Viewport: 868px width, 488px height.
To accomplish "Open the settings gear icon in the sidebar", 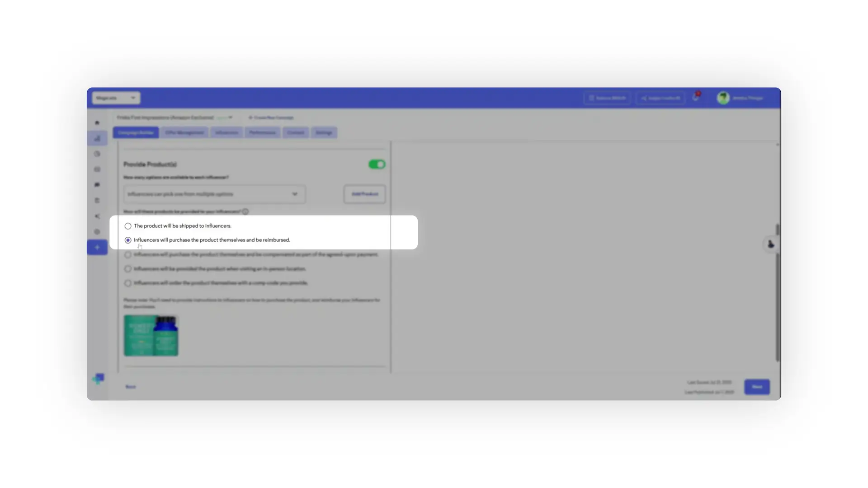I will click(x=97, y=231).
